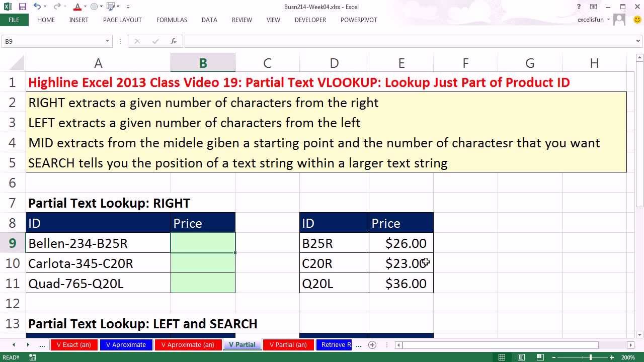Select column E header

click(x=401, y=63)
